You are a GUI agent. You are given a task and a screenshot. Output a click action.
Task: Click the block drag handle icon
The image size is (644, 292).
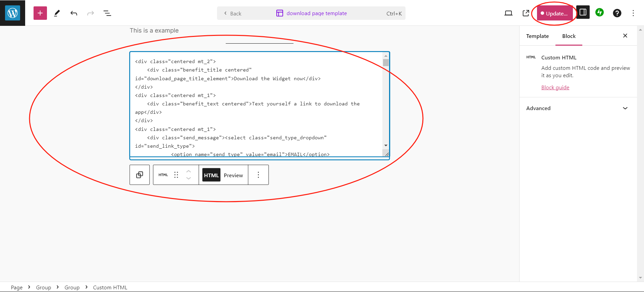pyautogui.click(x=176, y=175)
